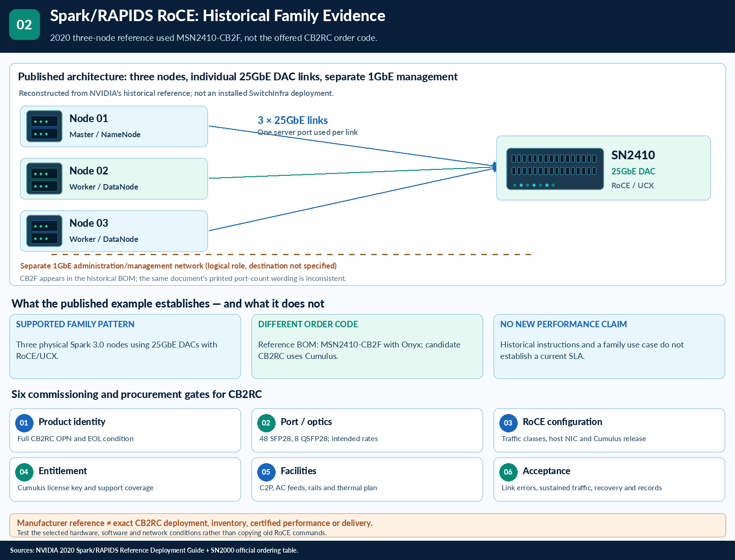Click the Product identity gate title
The width and height of the screenshot is (735, 560).
tap(72, 422)
